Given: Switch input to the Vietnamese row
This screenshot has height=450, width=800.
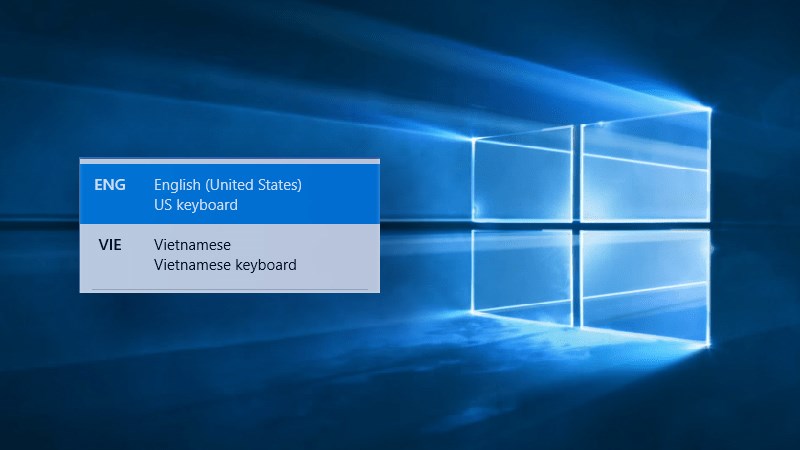Looking at the screenshot, I should coord(229,255).
